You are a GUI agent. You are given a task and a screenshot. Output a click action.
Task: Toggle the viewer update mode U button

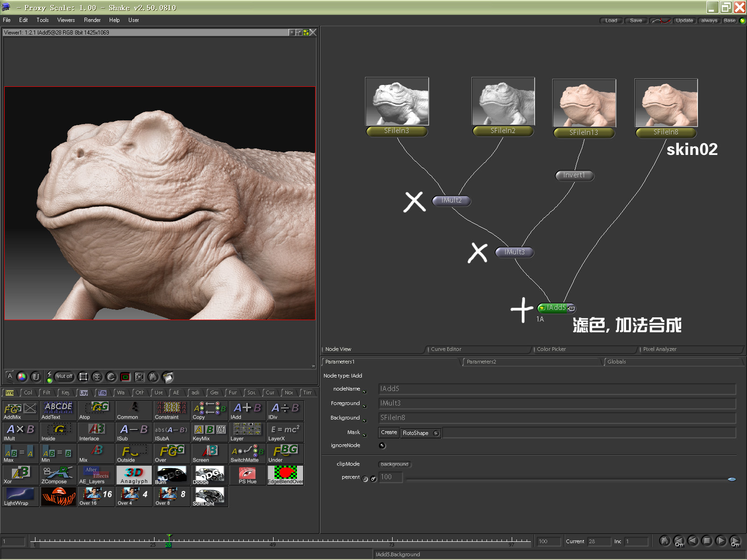point(36,377)
